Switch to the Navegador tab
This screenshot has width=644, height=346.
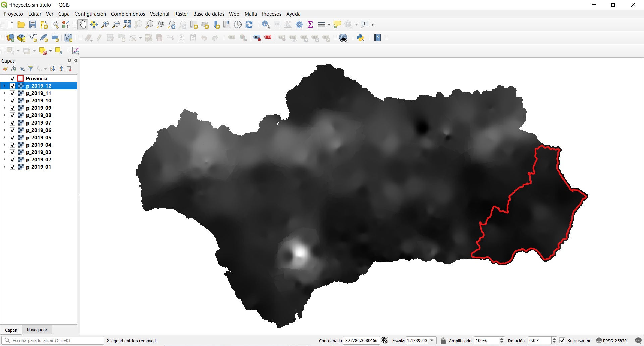coord(37,330)
